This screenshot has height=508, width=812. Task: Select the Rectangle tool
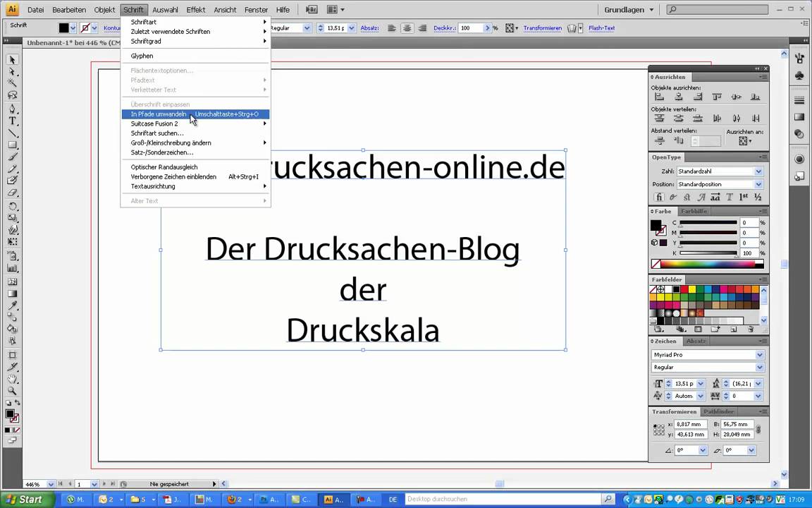tap(13, 145)
